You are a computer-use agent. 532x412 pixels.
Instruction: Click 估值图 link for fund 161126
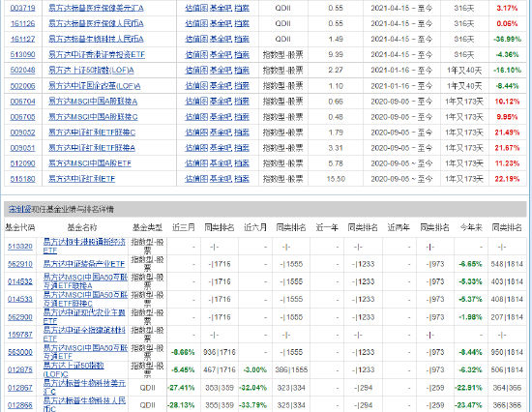pyautogui.click(x=196, y=23)
